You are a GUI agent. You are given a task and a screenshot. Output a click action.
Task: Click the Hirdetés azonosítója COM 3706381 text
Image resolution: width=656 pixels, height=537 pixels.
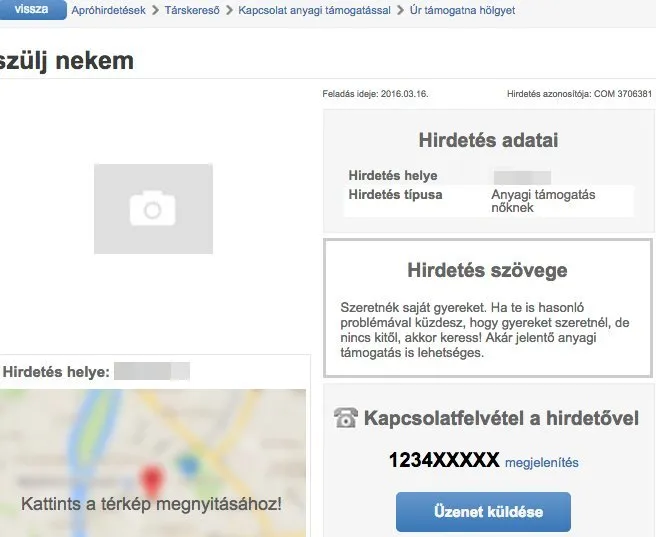[579, 94]
